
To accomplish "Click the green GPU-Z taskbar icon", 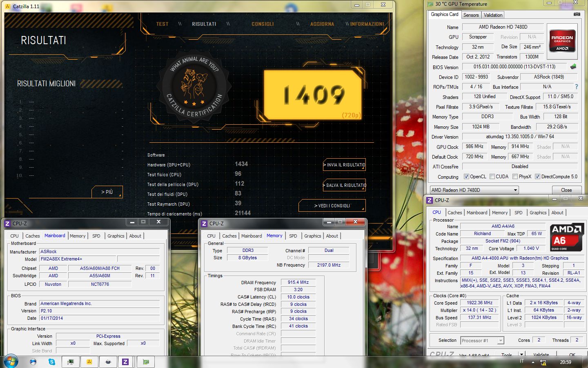I will pos(146,361).
